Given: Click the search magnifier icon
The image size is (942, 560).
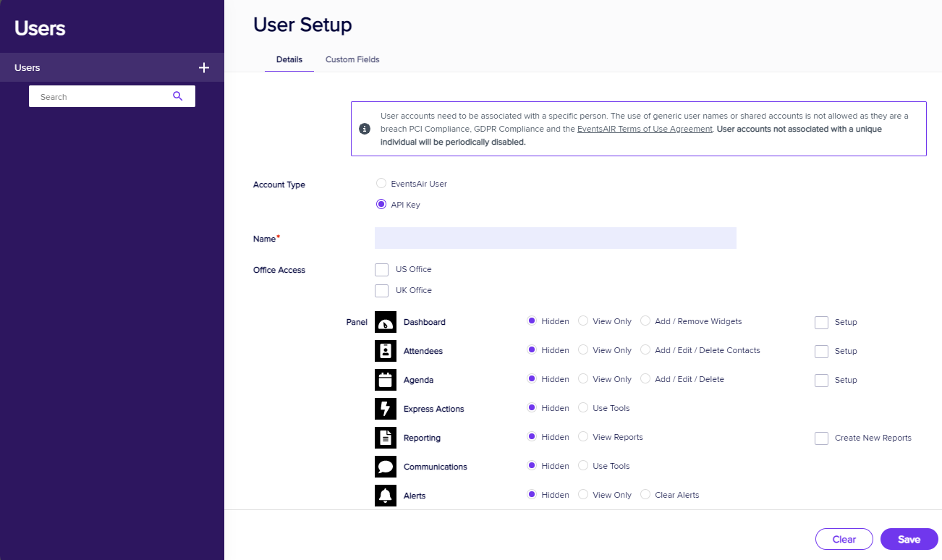Looking at the screenshot, I should 177,96.
